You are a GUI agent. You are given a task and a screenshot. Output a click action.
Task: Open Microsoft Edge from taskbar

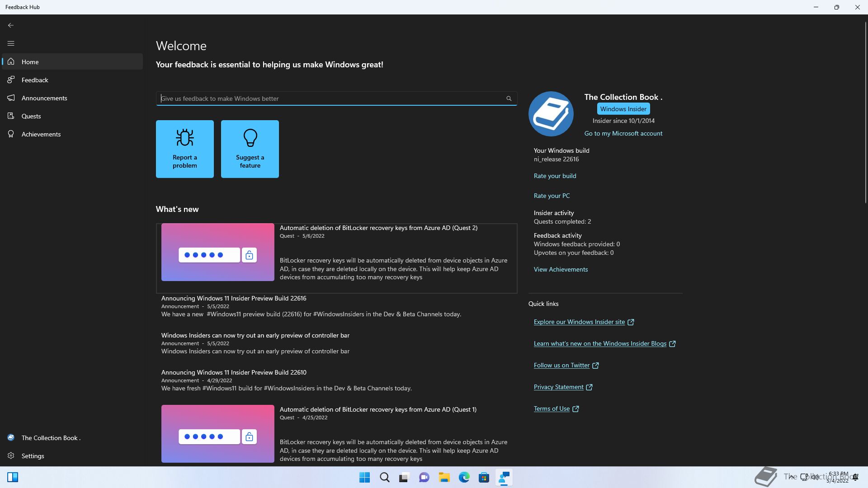click(x=464, y=478)
